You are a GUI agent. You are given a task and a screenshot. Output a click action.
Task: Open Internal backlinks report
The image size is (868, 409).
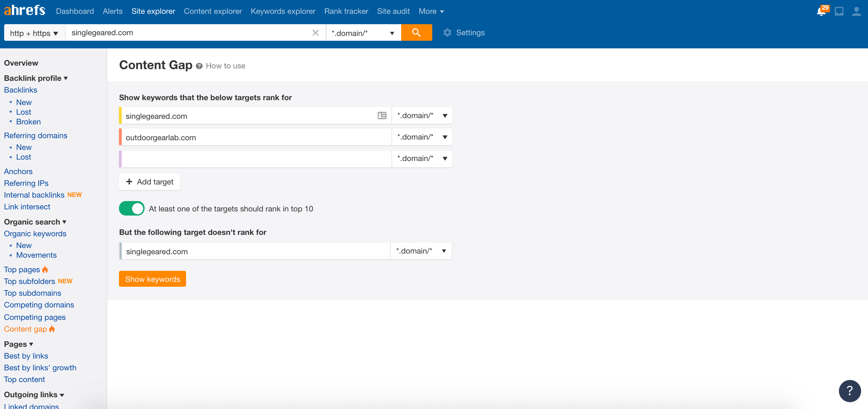34,195
